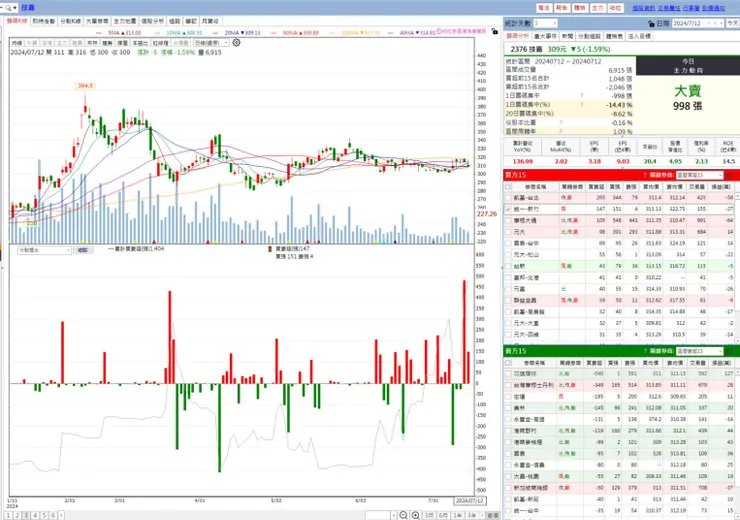Zoom in the chart with plus magnifier
The image size is (740, 520).
[x=416, y=515]
